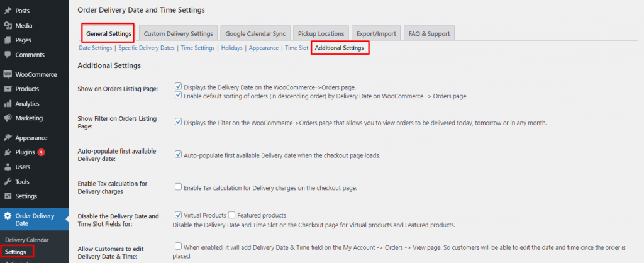644x263 pixels.
Task: Click the Comments bubble icon
Action: (x=8, y=55)
